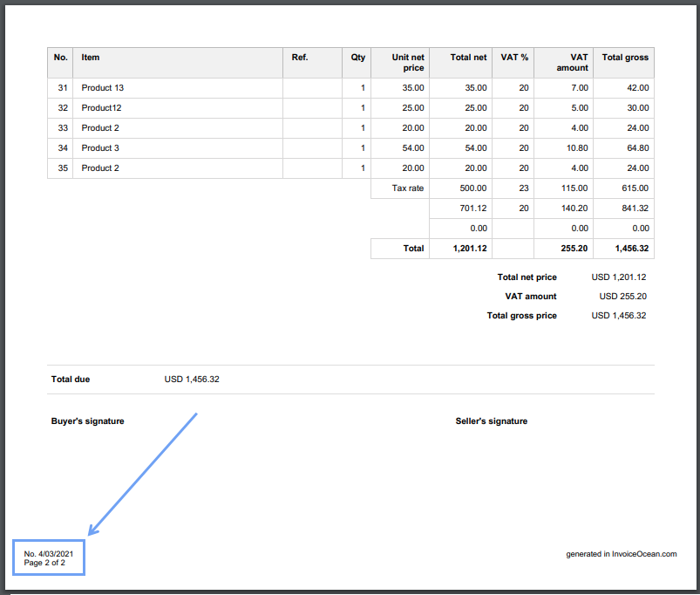
Task: Click the Item column header
Action: [90, 58]
